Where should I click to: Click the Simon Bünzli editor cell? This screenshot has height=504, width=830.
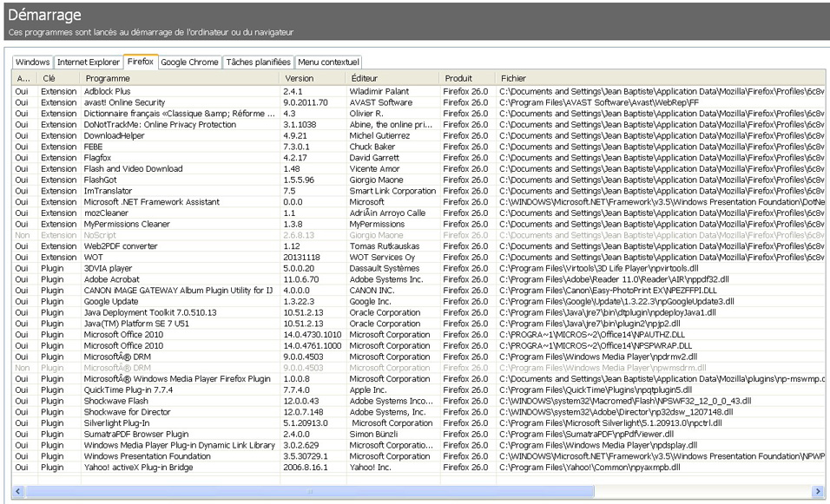pyautogui.click(x=373, y=435)
